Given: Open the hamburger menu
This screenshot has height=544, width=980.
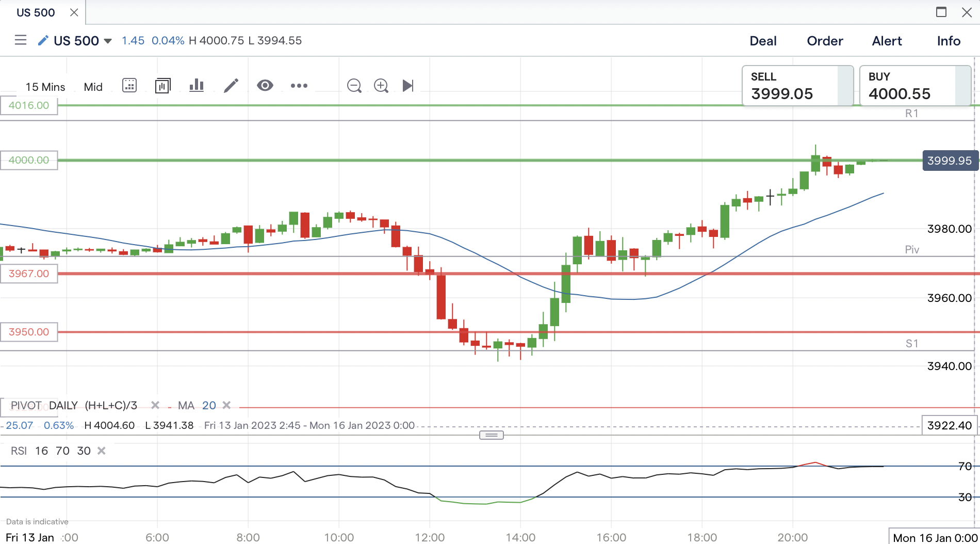Looking at the screenshot, I should [x=21, y=40].
